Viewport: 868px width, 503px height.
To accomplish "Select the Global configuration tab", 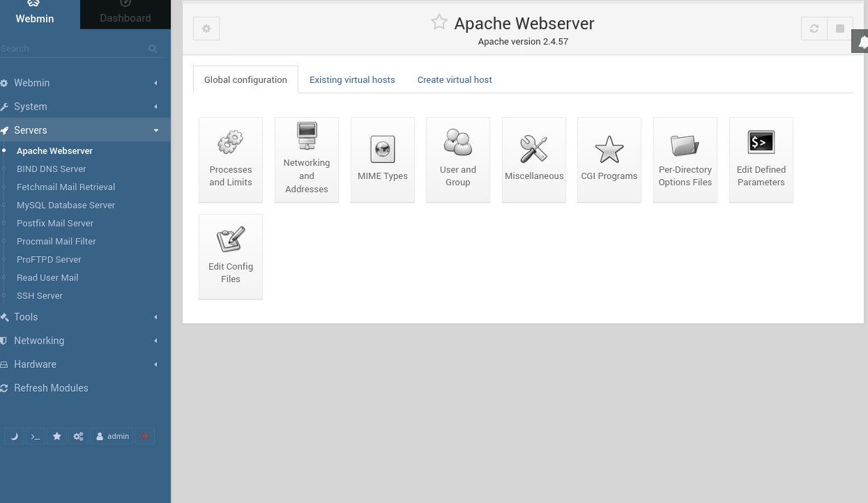I will tap(245, 79).
